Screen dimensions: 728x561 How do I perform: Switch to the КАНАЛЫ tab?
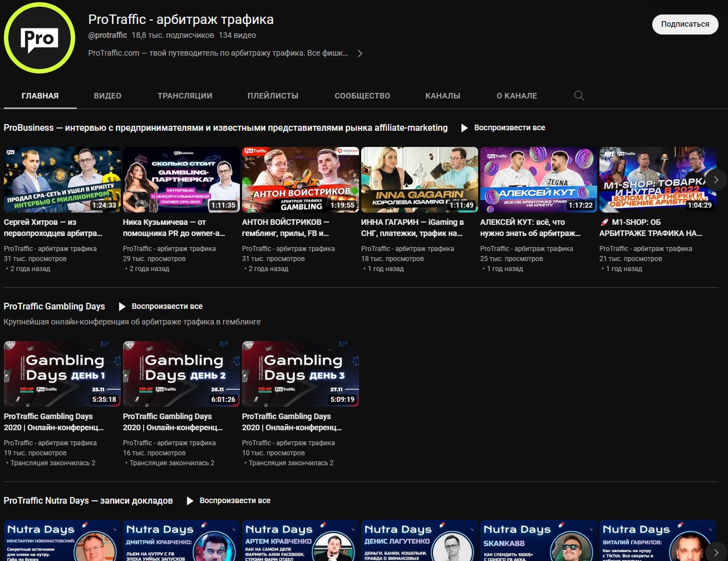pyautogui.click(x=442, y=96)
